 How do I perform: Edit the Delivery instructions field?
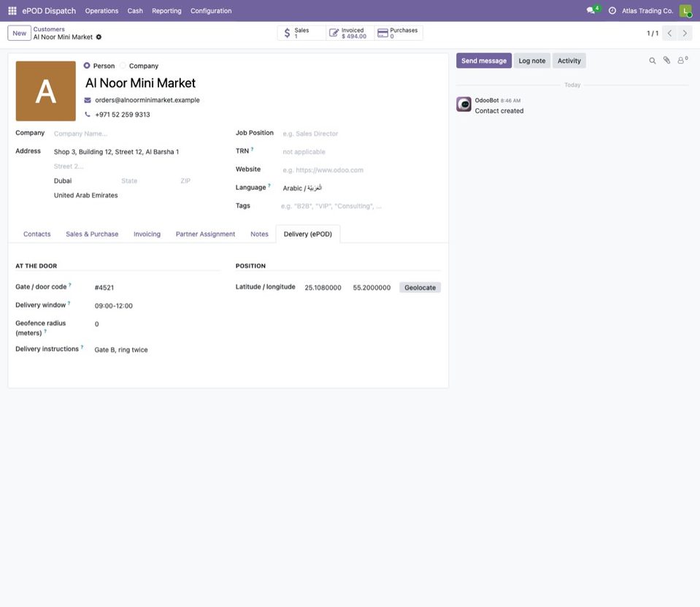156,350
